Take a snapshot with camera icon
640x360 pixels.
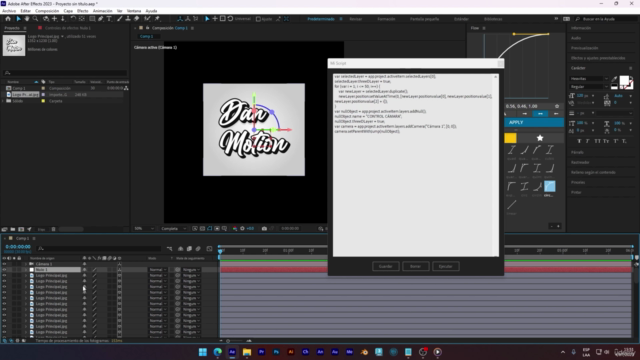coord(264,229)
